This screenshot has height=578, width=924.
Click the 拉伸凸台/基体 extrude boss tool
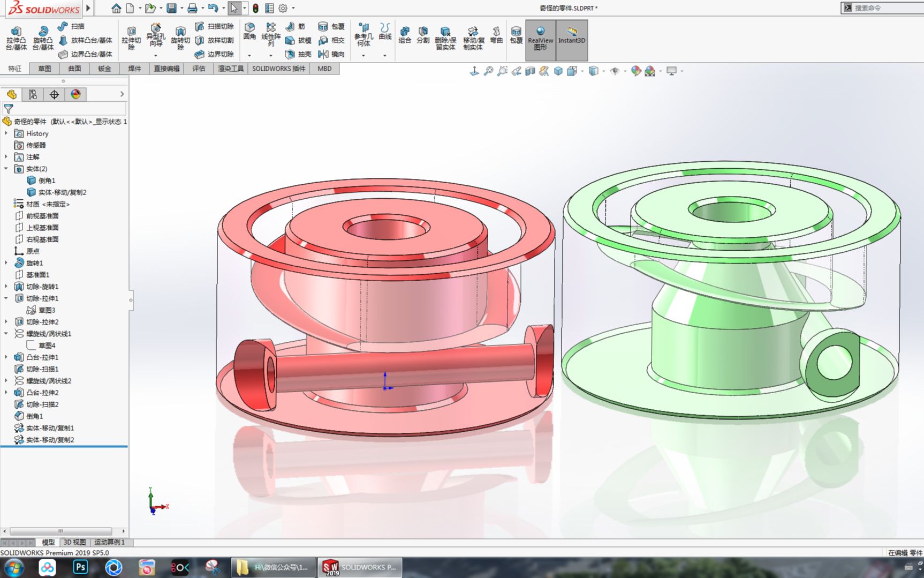(x=16, y=38)
